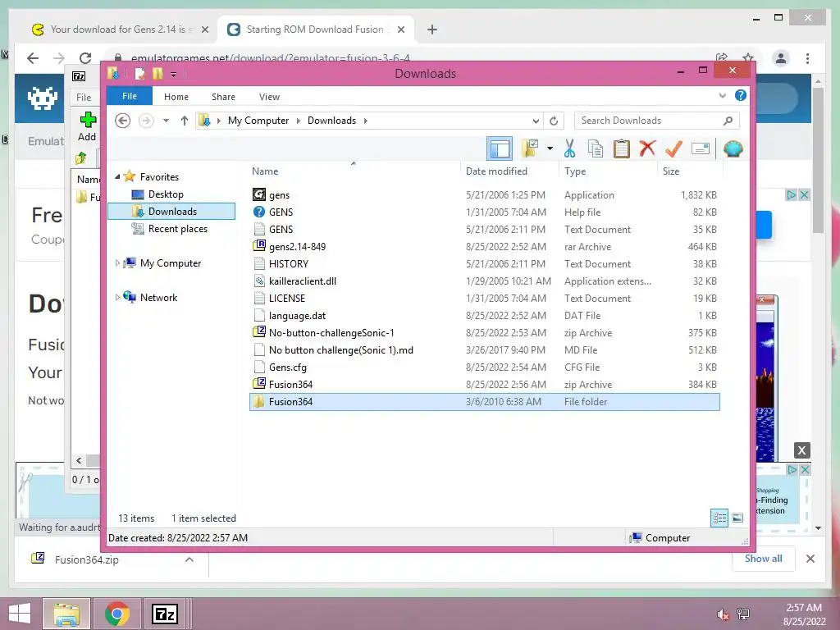This screenshot has width=840, height=630.
Task: Open the Share ribbon tab
Action: (x=223, y=97)
